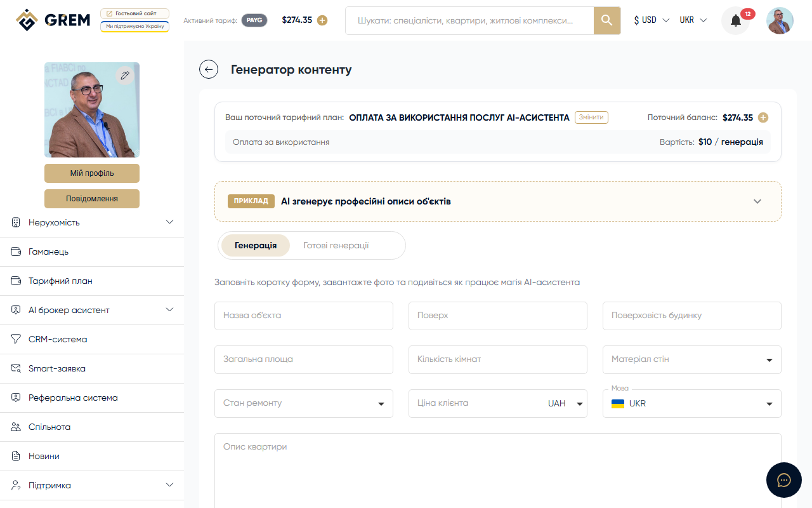
Task: Open Мій профіль
Action: [x=91, y=173]
